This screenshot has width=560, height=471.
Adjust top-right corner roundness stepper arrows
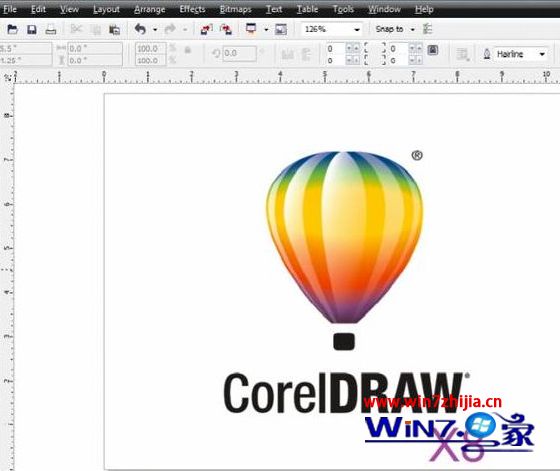click(415, 48)
